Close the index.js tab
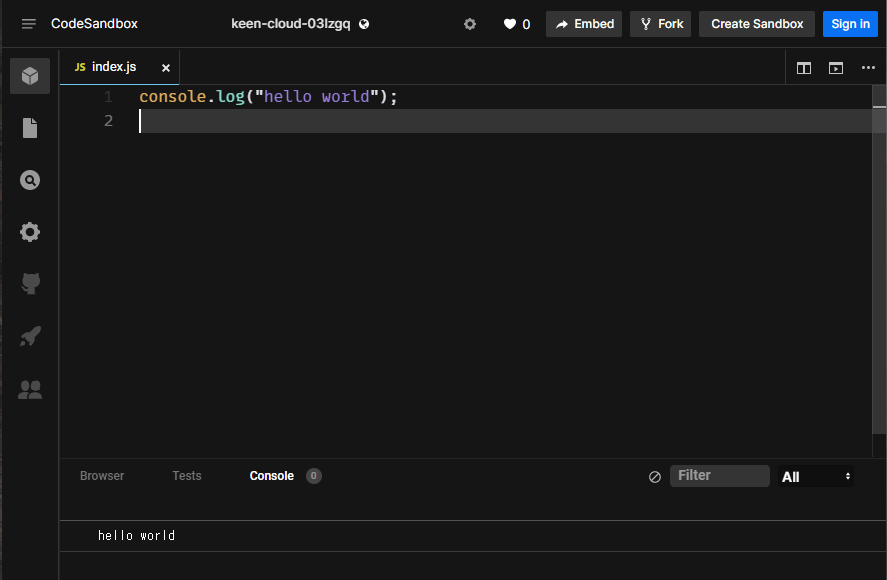Viewport: 887px width, 580px height. (x=166, y=68)
